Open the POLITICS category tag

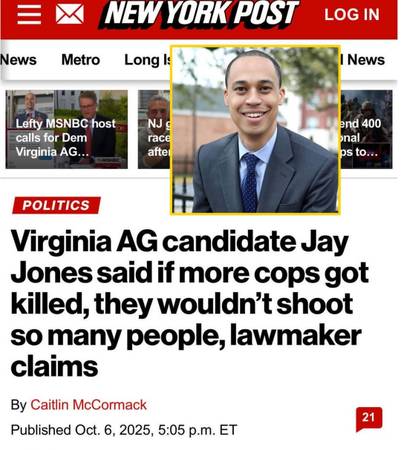click(56, 205)
